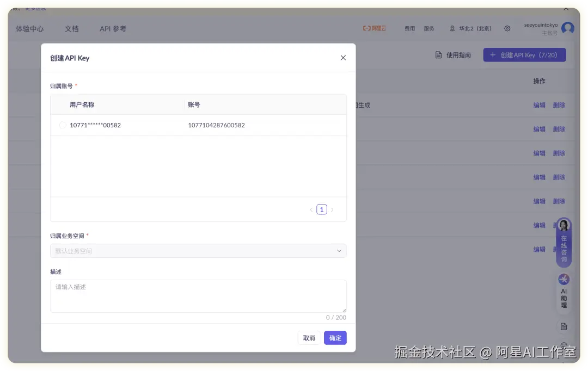Screen dimensions: 588x371
Task: Click the 确定 confirm button
Action: tap(335, 337)
